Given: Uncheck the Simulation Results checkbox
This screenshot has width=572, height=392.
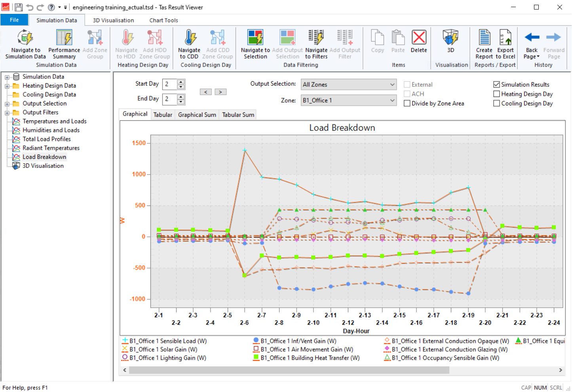Looking at the screenshot, I should pyautogui.click(x=496, y=84).
